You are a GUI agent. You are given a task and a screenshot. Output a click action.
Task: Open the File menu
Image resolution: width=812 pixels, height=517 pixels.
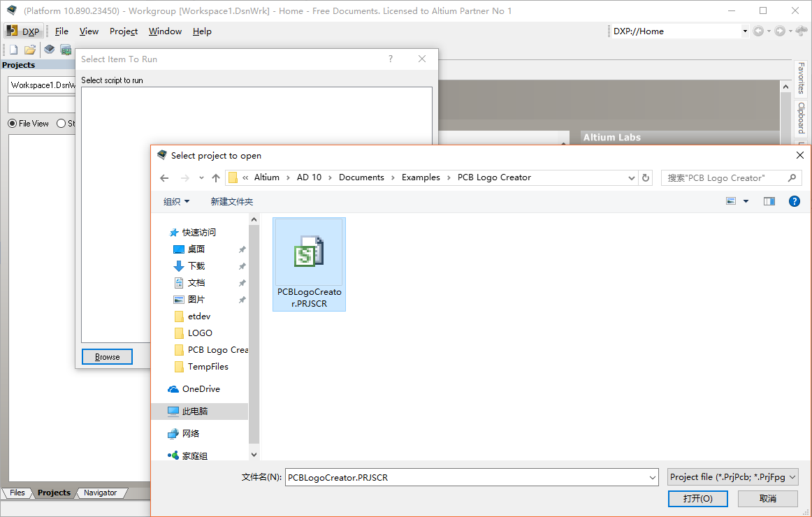[61, 31]
